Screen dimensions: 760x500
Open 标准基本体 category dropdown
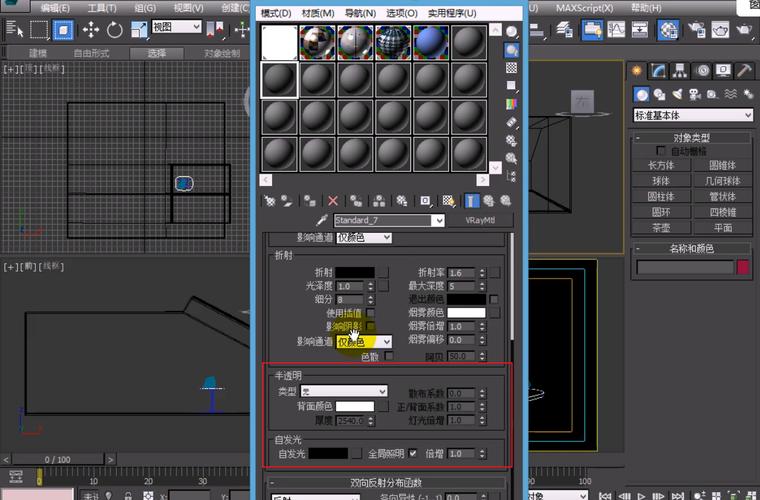tap(693, 115)
